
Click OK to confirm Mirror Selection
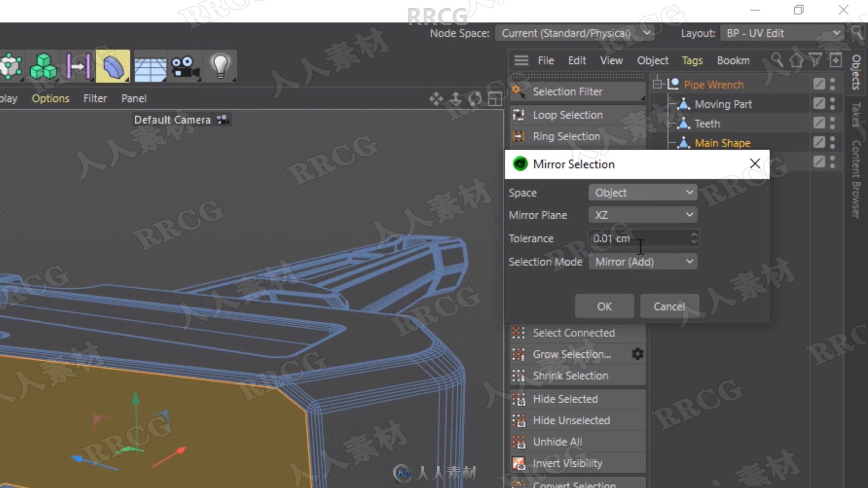click(604, 306)
